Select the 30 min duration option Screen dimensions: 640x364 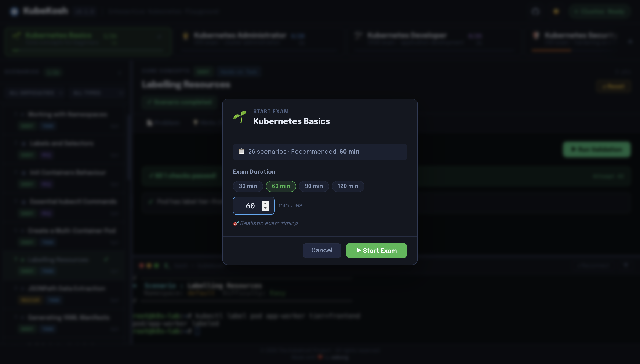248,186
